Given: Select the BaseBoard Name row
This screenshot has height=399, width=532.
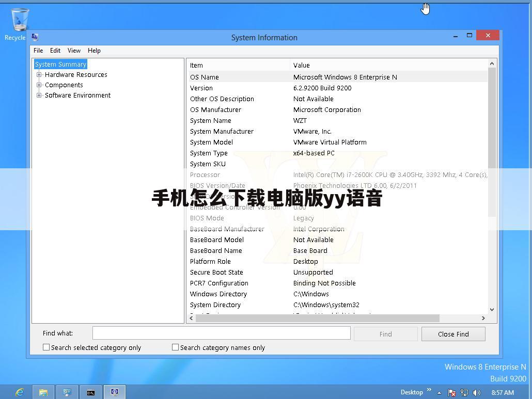Looking at the screenshot, I should tap(338, 250).
